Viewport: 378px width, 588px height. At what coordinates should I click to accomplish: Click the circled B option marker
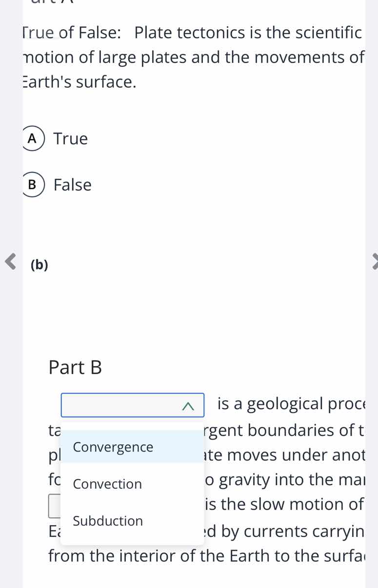[x=33, y=185]
